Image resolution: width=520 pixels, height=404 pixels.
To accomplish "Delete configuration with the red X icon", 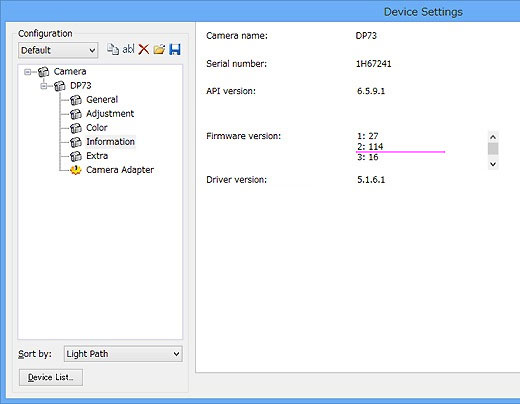I will (x=144, y=49).
